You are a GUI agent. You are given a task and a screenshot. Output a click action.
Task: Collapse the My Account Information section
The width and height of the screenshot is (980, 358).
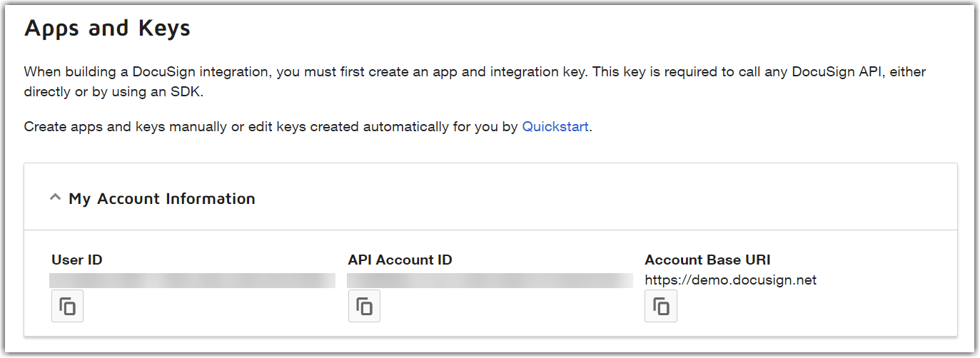pos(55,198)
